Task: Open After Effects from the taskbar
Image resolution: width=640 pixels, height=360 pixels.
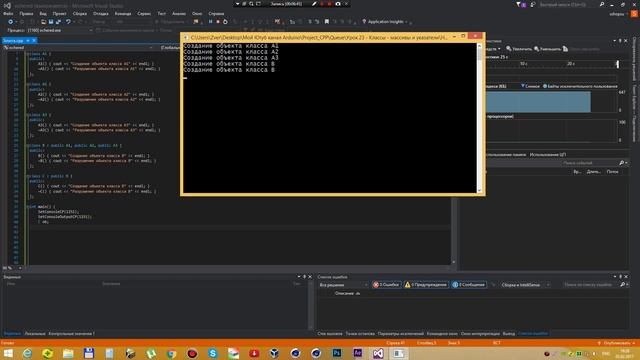Action: pyautogui.click(x=358, y=353)
